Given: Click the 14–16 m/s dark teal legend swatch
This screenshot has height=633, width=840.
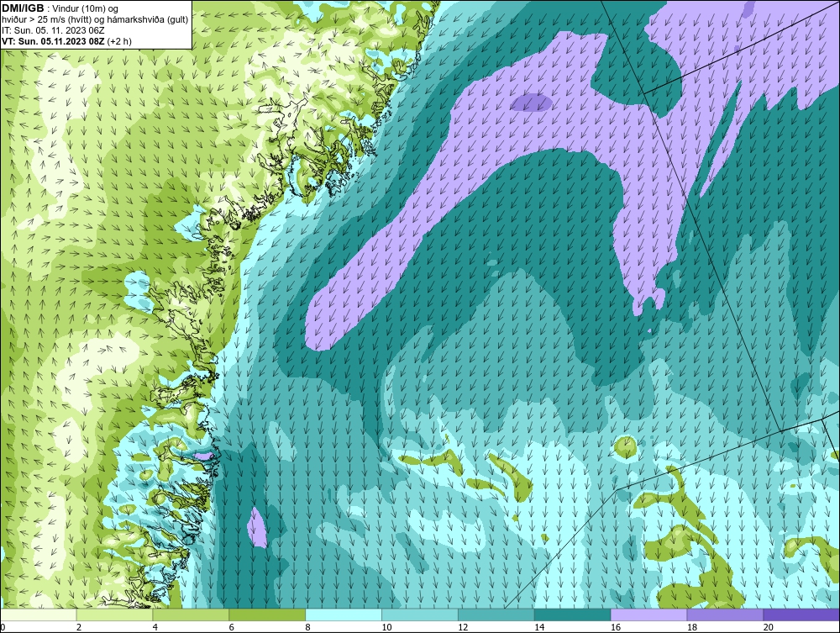Looking at the screenshot, I should (573, 615).
